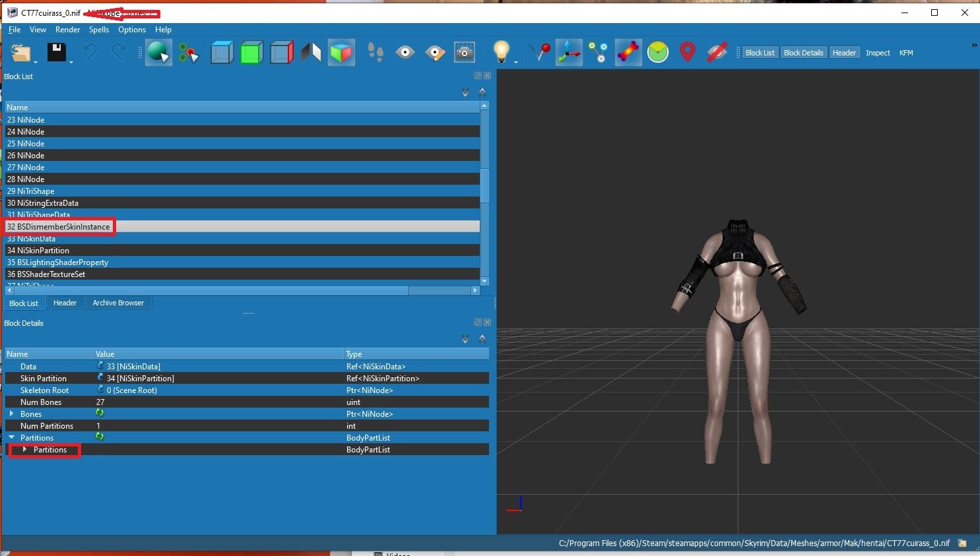Close the Block Details panel
Screen dimensions: 980x556
(x=487, y=323)
